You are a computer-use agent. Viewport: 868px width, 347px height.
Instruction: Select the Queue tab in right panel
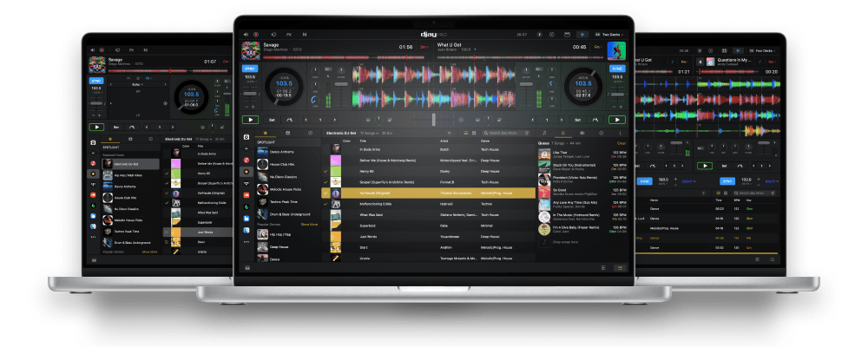(x=561, y=133)
